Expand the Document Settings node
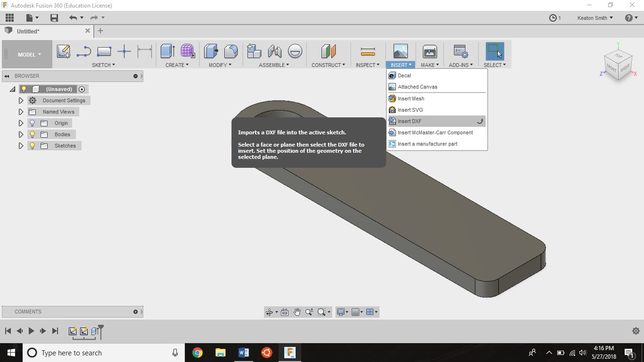Image resolution: width=644 pixels, height=362 pixels. (x=21, y=100)
